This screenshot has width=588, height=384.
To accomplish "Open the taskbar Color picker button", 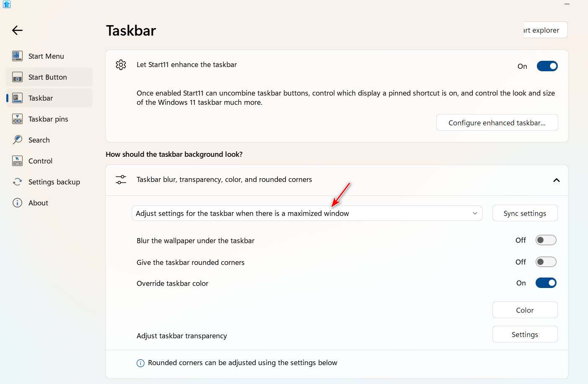I will [525, 310].
